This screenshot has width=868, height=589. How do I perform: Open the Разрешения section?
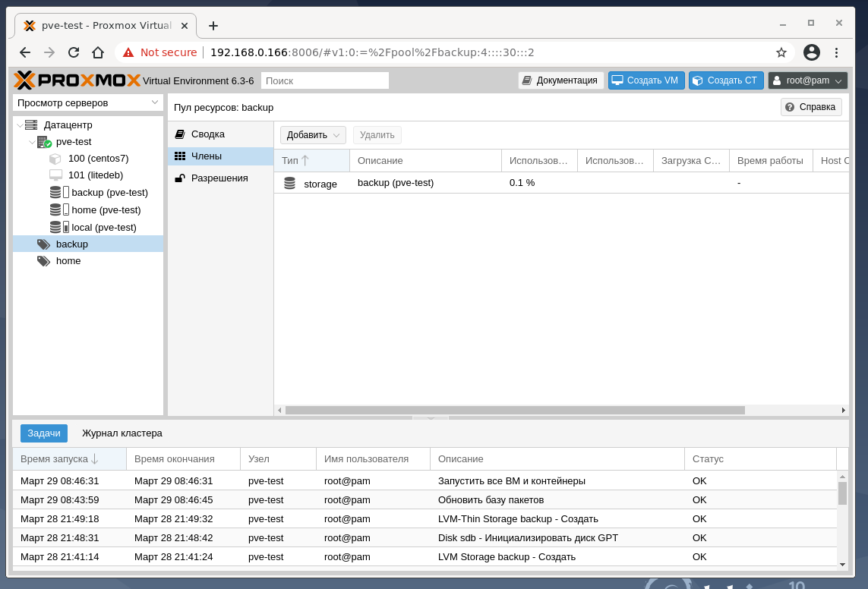[219, 178]
